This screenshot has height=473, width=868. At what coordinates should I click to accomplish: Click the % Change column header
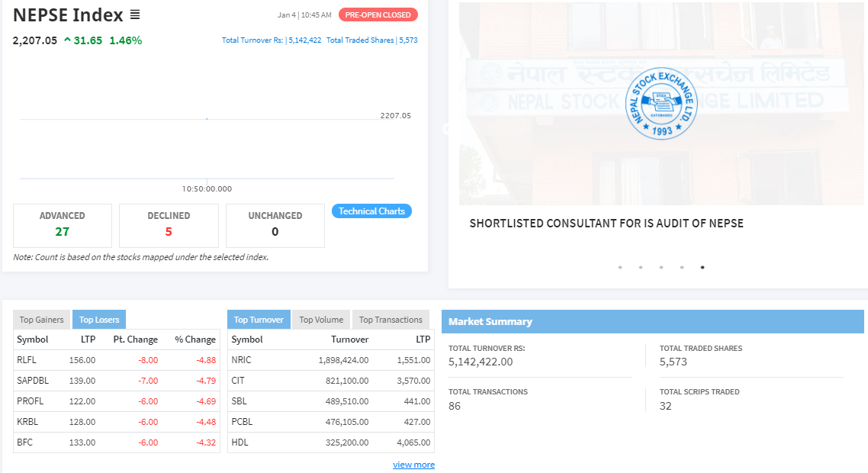[x=195, y=339]
